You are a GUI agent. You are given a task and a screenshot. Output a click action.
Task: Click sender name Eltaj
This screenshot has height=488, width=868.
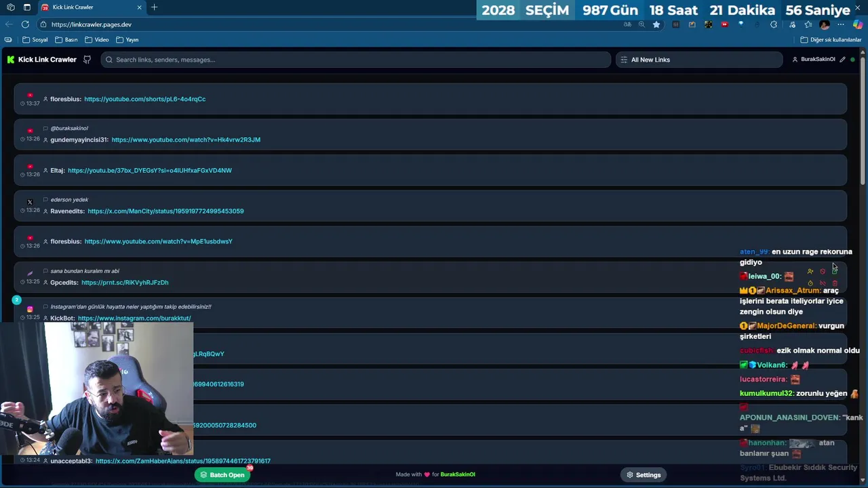(x=58, y=170)
